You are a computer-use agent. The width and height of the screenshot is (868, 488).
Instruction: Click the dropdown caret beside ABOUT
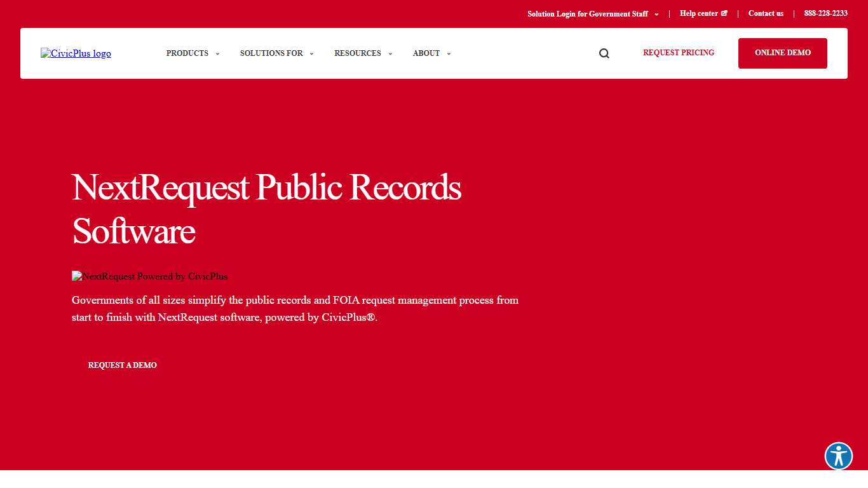(449, 53)
